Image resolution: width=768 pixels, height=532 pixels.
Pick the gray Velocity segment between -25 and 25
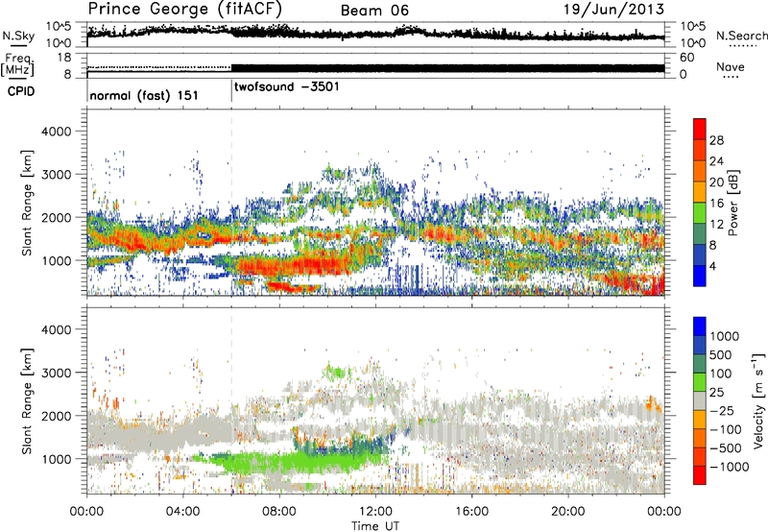tap(700, 400)
